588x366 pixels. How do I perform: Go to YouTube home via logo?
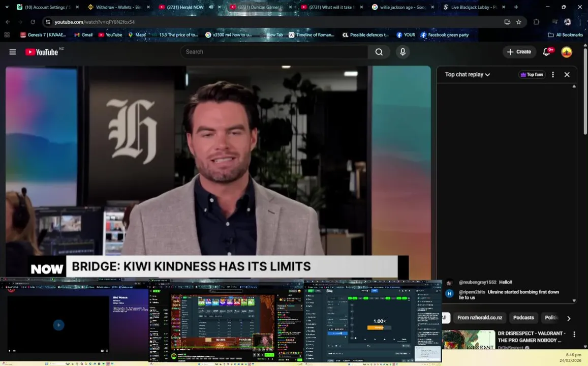click(x=42, y=52)
